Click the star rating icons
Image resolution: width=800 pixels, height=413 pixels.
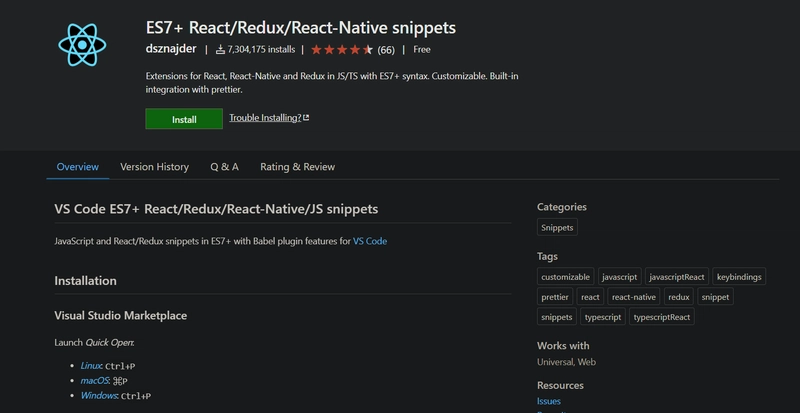click(x=342, y=50)
